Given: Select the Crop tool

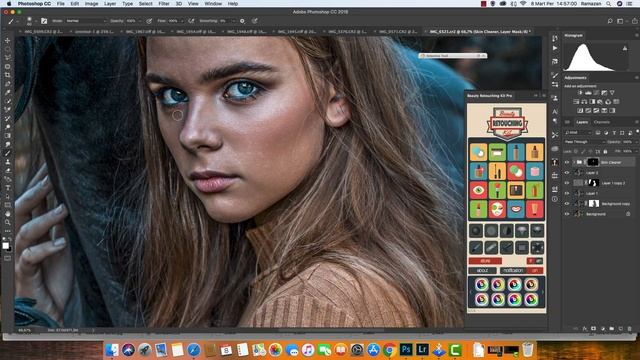Looking at the screenshot, I should (x=7, y=75).
